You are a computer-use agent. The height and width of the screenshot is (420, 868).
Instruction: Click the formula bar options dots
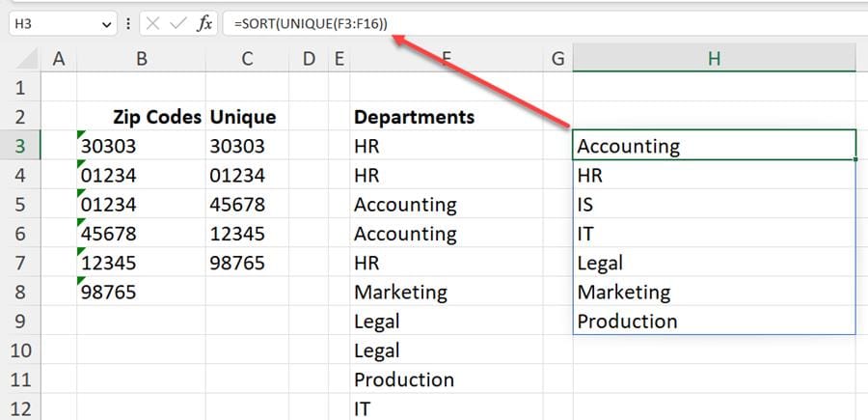128,24
